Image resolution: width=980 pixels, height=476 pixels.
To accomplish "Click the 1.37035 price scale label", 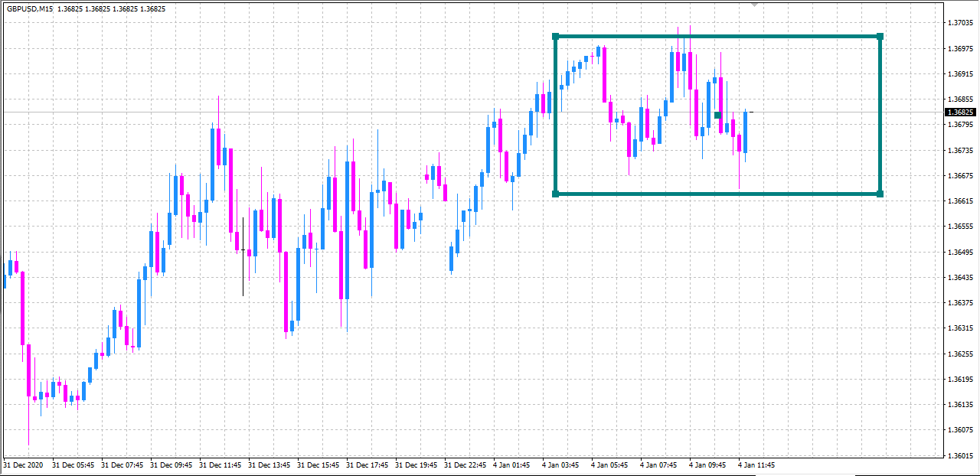I will (960, 23).
